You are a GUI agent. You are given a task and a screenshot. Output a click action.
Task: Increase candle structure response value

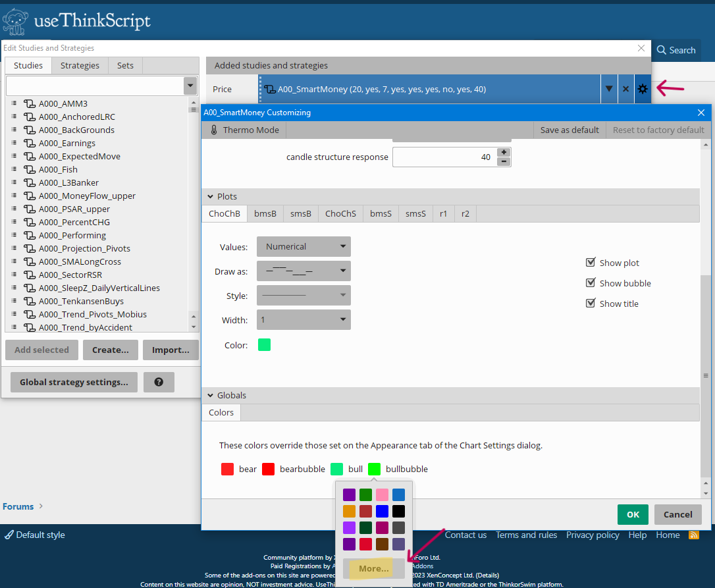[504, 152]
